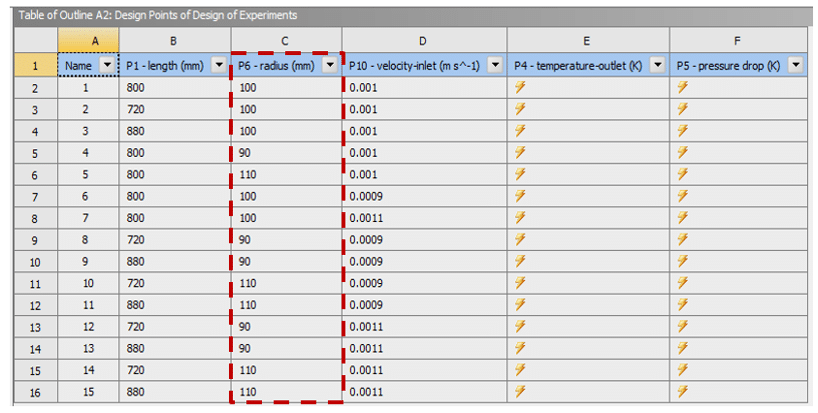
Task: Open the P1 - length column dropdown
Action: 219,65
